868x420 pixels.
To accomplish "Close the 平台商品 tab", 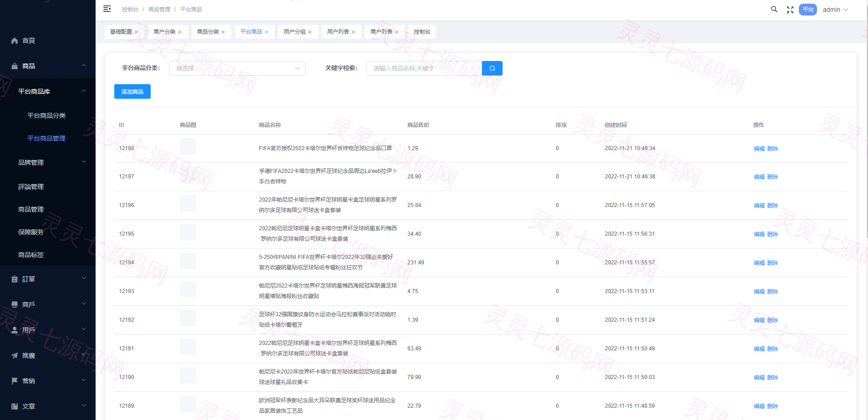I will pos(267,32).
